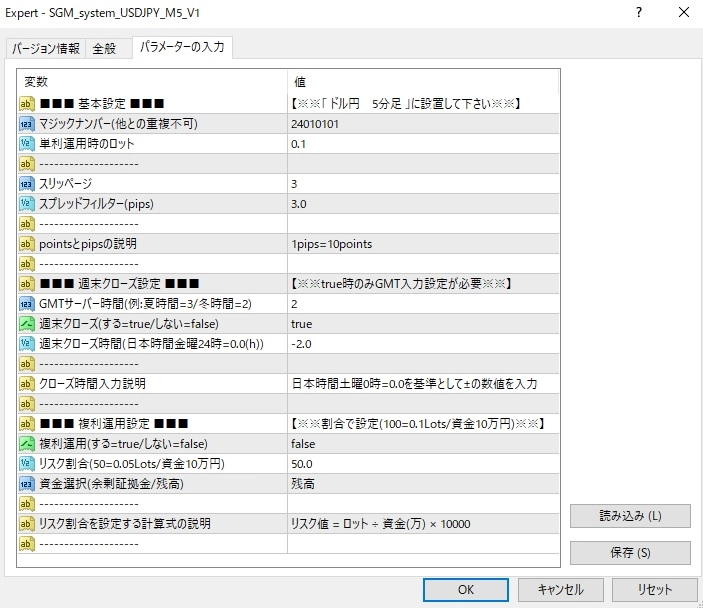Click the 変数 column header
Image resolution: width=703 pixels, height=608 pixels.
tap(152, 82)
